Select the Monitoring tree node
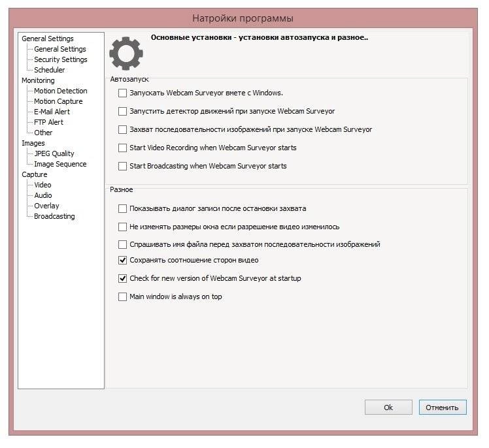The image size is (489, 448). coord(38,80)
